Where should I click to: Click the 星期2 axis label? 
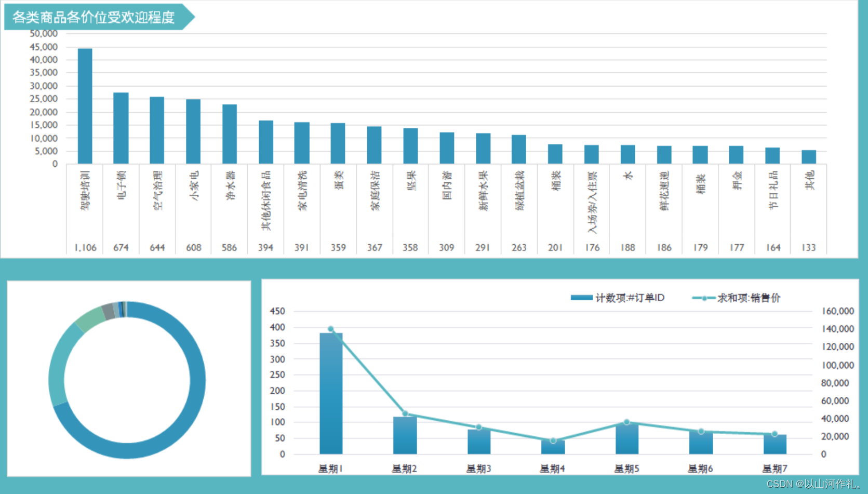pyautogui.click(x=405, y=469)
